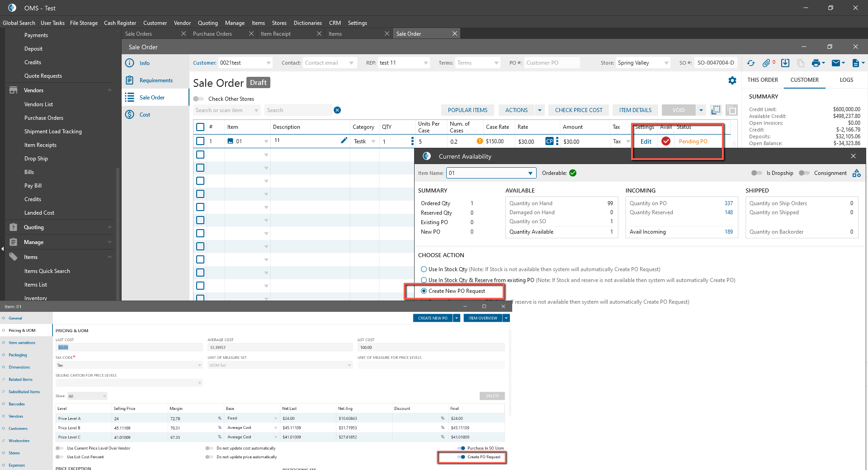Click the CHECK PRICE COST button
The height and width of the screenshot is (470, 868).
[x=578, y=110]
